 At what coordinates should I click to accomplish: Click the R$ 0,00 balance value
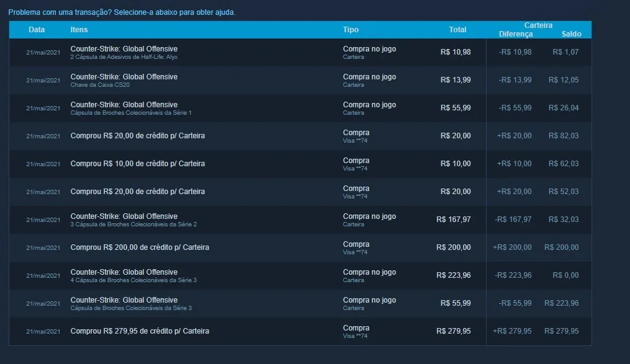pyautogui.click(x=565, y=275)
